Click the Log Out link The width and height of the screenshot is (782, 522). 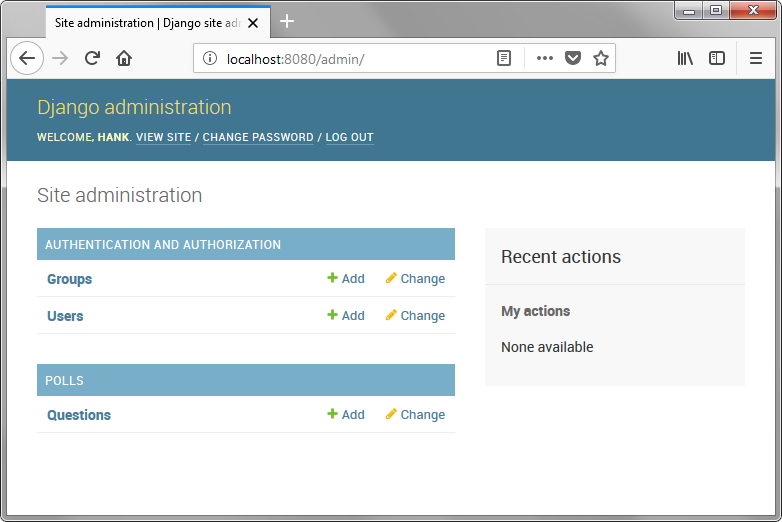[349, 137]
